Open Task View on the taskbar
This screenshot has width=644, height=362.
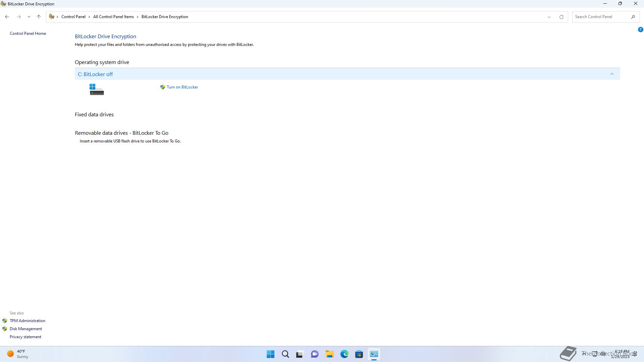coord(300,354)
